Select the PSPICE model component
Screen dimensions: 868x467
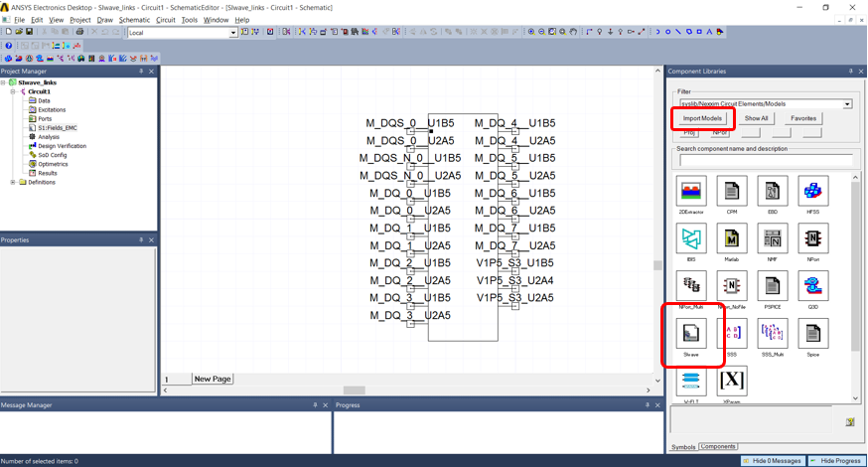pyautogui.click(x=773, y=286)
